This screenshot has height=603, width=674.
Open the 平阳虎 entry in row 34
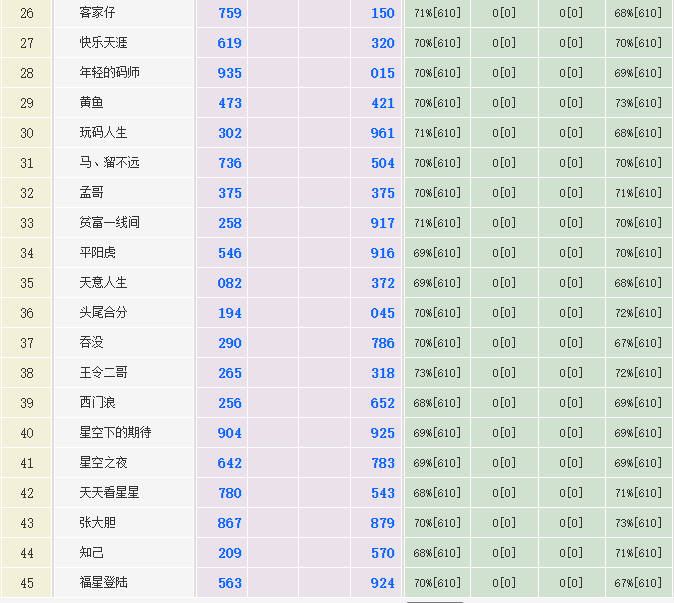[x=97, y=253]
